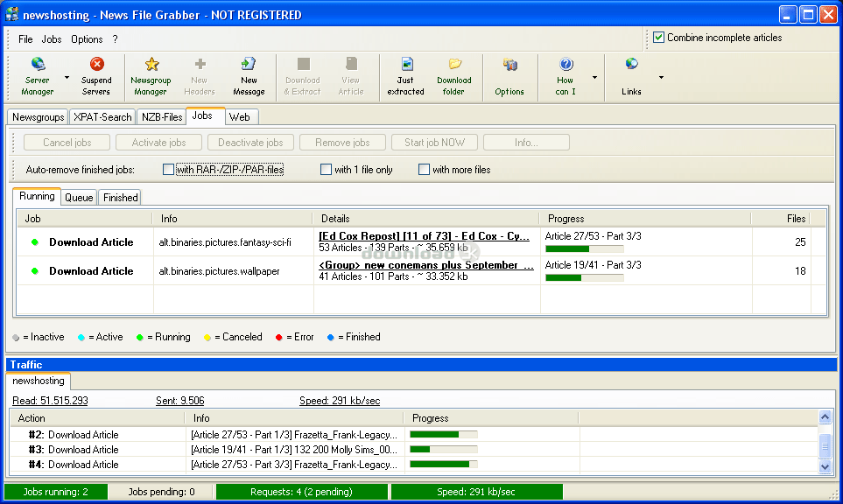The height and width of the screenshot is (504, 843).
Task: Toggle Combine incomplete articles checkbox
Action: pyautogui.click(x=658, y=38)
